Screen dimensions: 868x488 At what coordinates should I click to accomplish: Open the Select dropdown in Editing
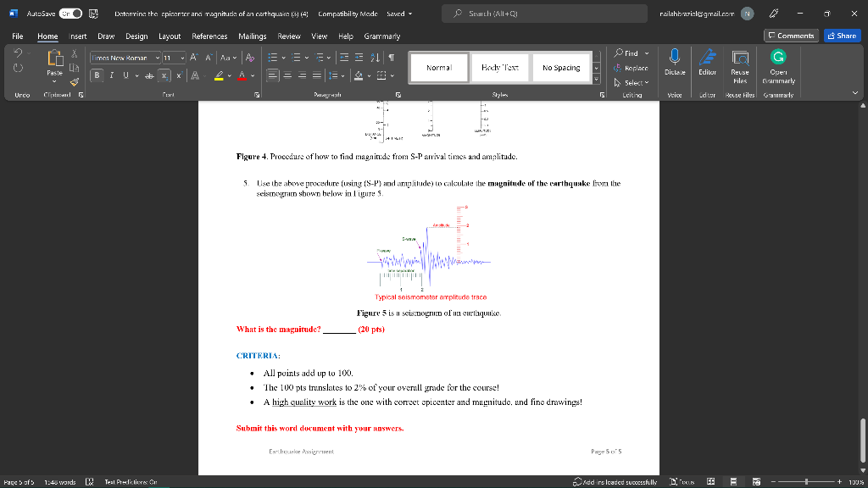point(631,82)
